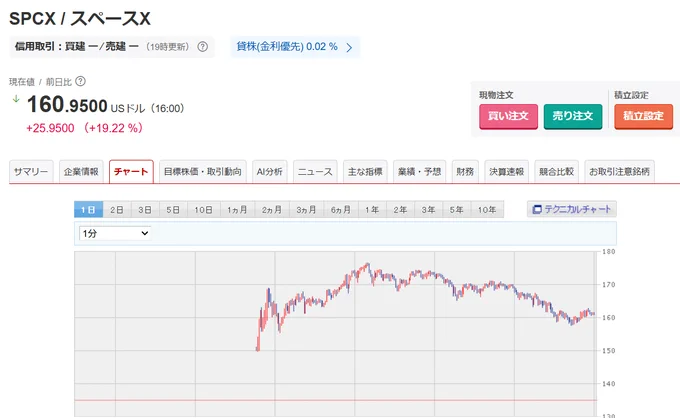
Task: Click the 信用取引：買建 ー/売建 ー text
Action: tap(77, 46)
